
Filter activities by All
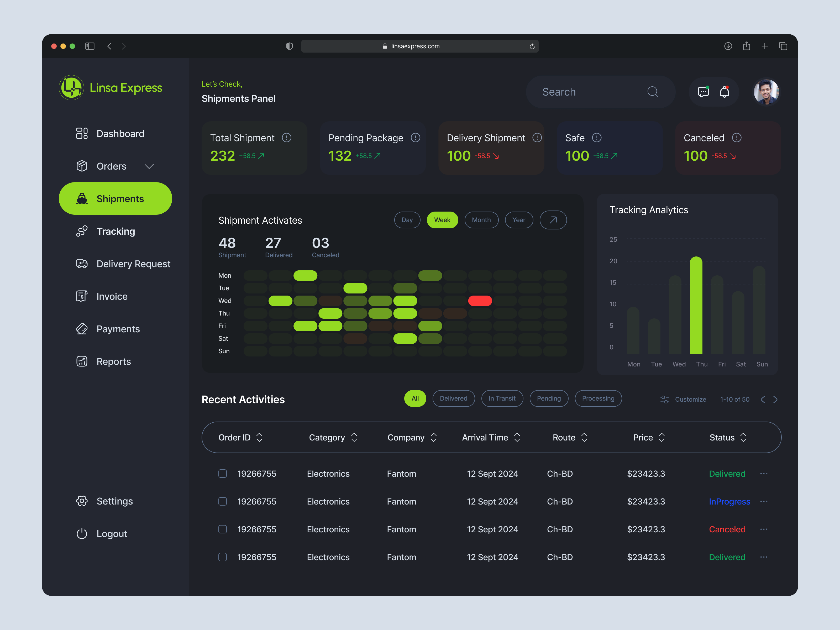(x=415, y=398)
